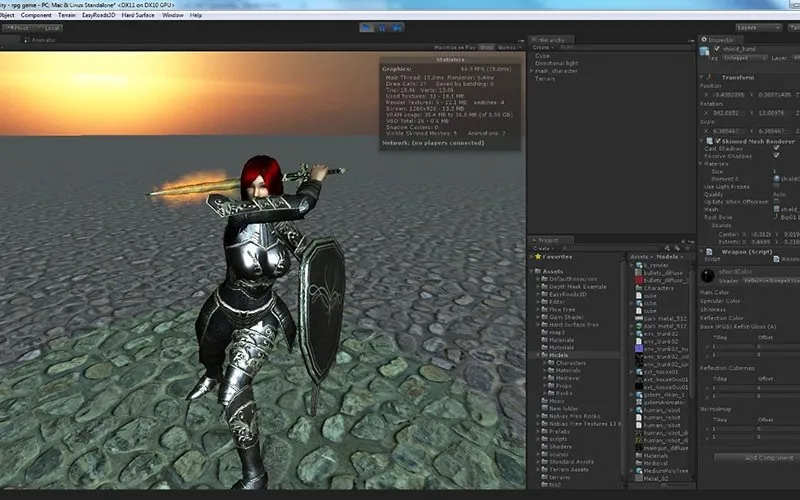The height and width of the screenshot is (500, 800).
Task: Toggle the Update When Offscreen checkbox
Action: pyautogui.click(x=777, y=202)
